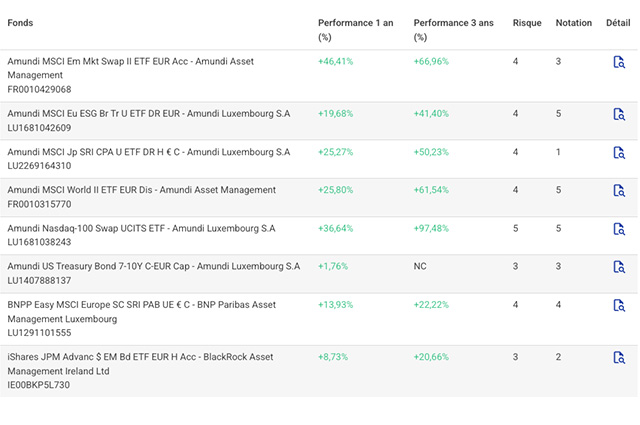Viewport: 640px width, 425px height.
Task: Open detail icon for Amundi MSCI Em Mkt Swap II
Action: 619,62
